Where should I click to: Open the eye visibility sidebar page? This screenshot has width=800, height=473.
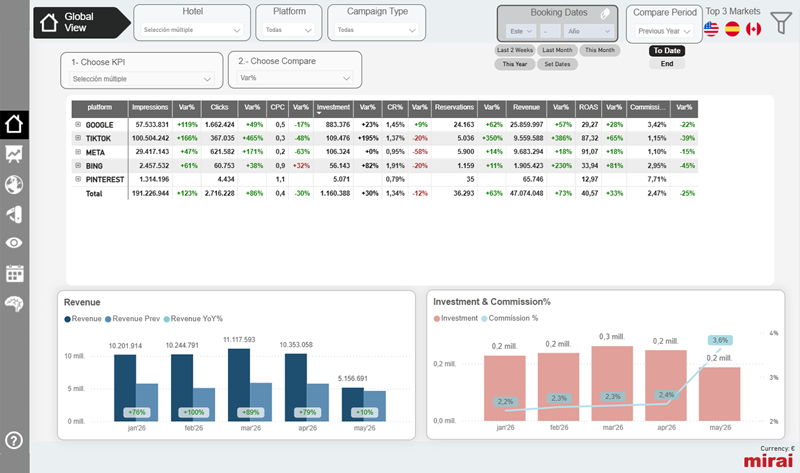(x=14, y=243)
